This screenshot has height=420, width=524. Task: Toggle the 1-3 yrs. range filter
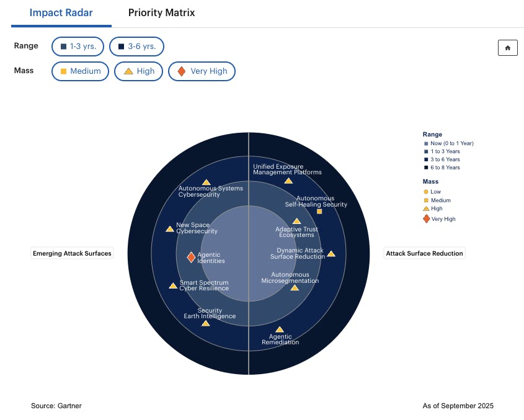78,47
